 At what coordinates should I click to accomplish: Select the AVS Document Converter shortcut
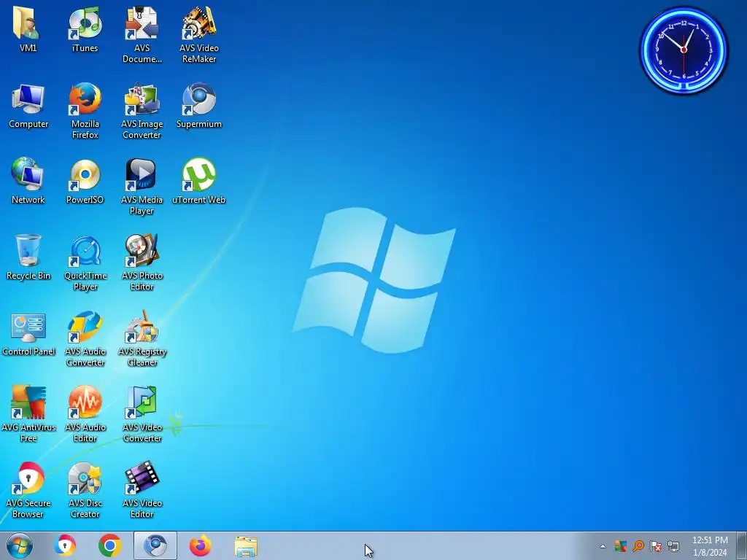[142, 35]
